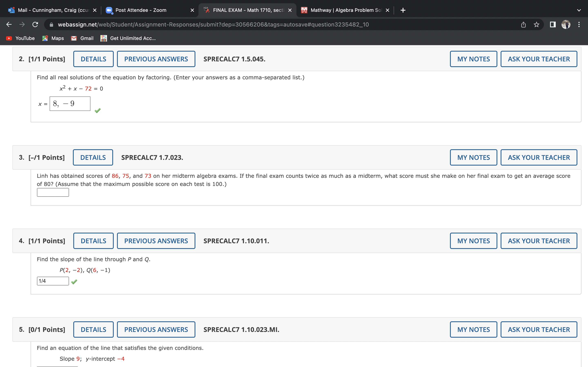
Task: Reload the WebAssign page
Action: pyautogui.click(x=35, y=24)
